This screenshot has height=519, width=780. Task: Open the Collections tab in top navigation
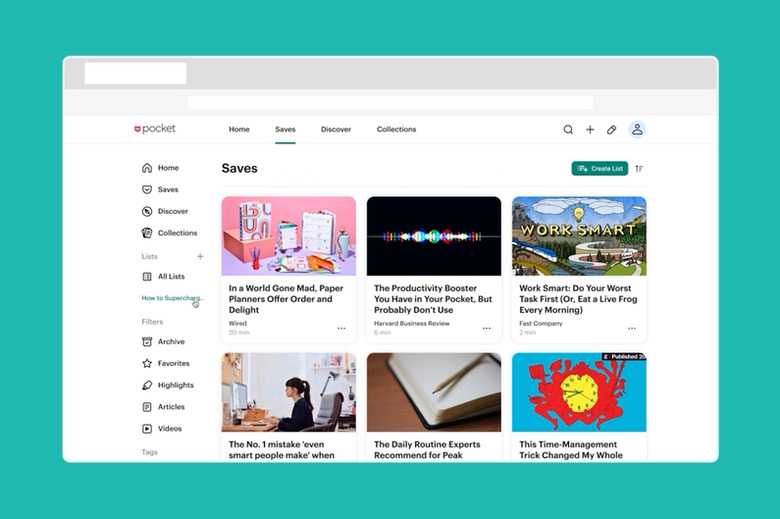coord(396,129)
